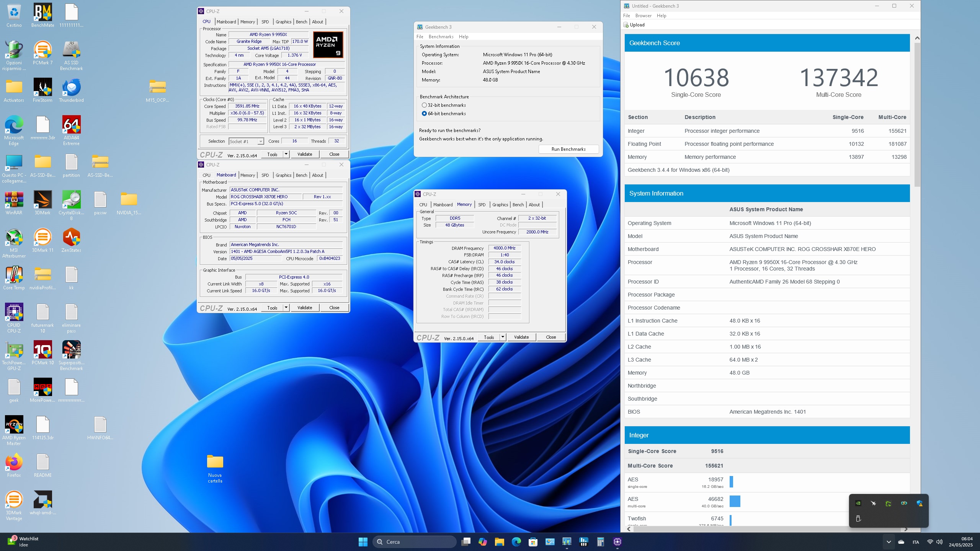The image size is (980, 551).
Task: Select the 32-bit benchmarks radio button
Action: tap(424, 105)
